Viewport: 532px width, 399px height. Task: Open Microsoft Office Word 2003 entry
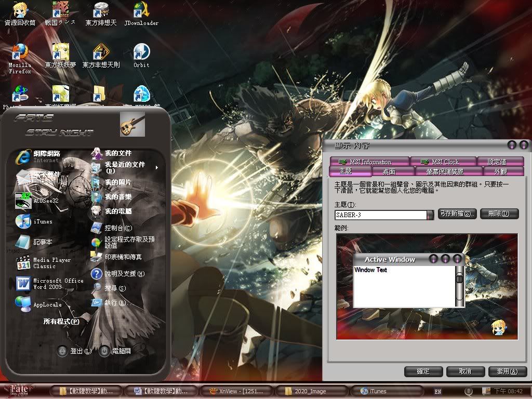point(49,284)
